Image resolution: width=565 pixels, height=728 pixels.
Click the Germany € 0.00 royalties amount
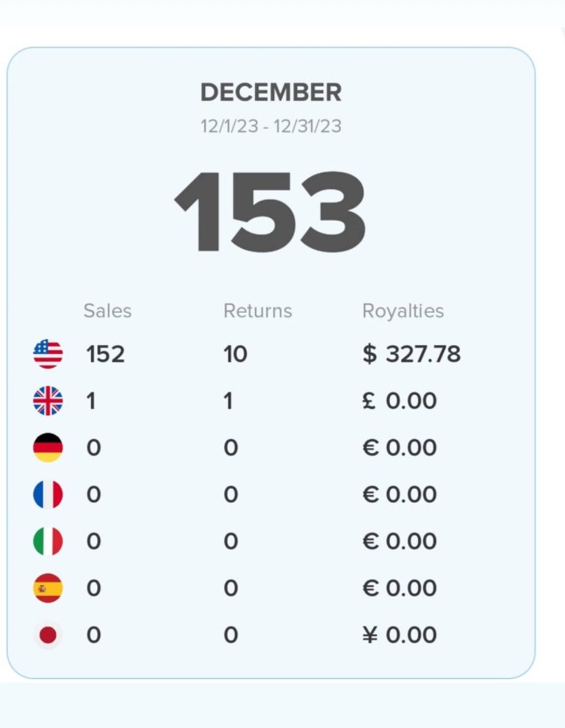(399, 448)
